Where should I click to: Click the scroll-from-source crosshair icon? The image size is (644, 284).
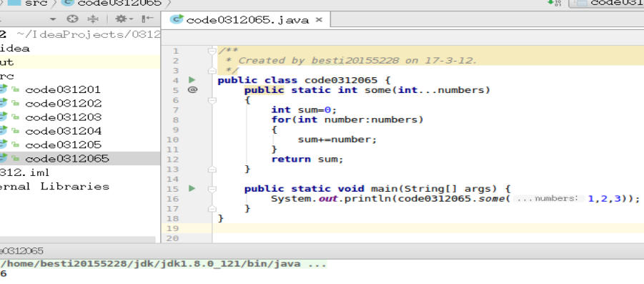click(x=73, y=19)
